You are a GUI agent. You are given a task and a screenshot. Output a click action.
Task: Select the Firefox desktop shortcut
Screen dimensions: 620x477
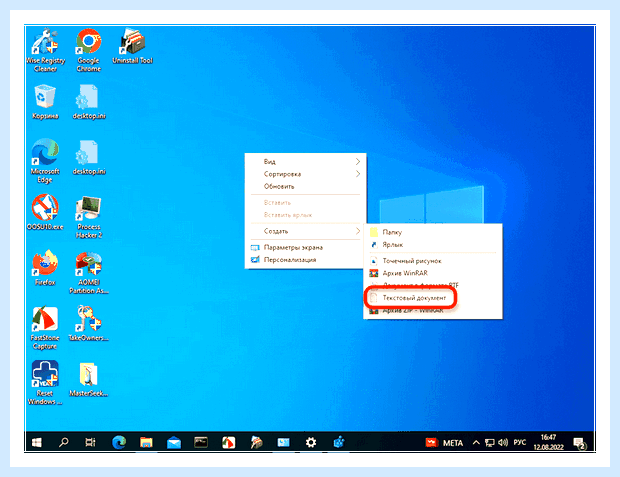[45, 268]
